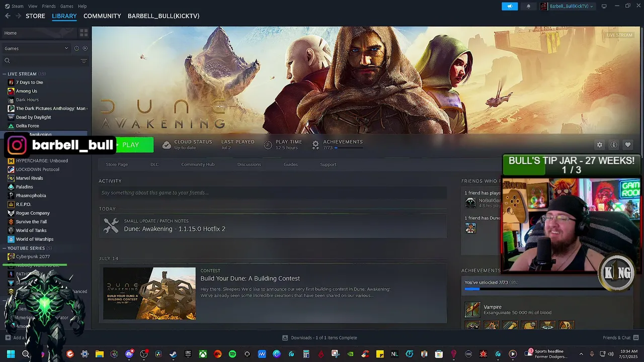Screen dimensions: 644x362
Task: Open the Support link
Action: [x=328, y=164]
